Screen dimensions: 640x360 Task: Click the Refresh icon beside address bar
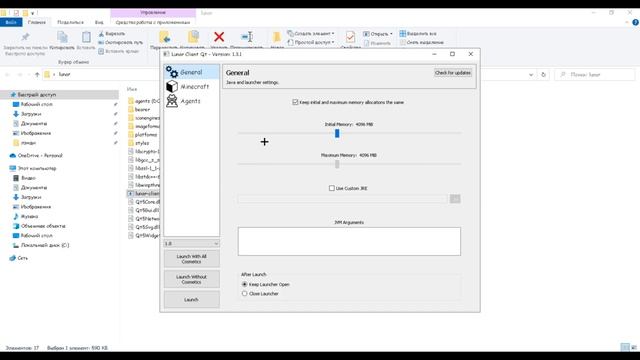tap(543, 75)
